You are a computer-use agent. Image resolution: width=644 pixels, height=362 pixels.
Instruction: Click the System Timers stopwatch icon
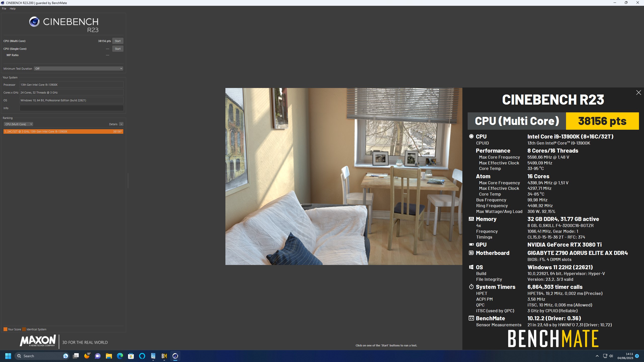coord(471,287)
